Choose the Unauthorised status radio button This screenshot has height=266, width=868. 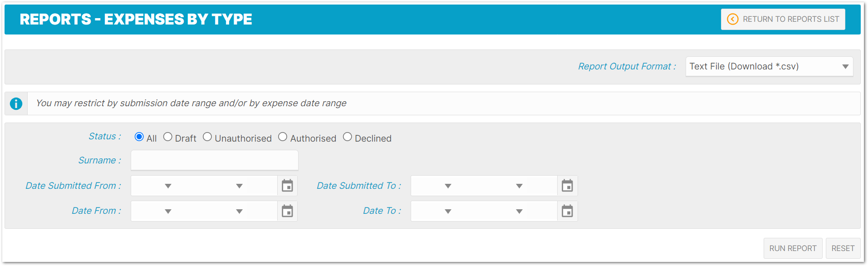pos(207,137)
